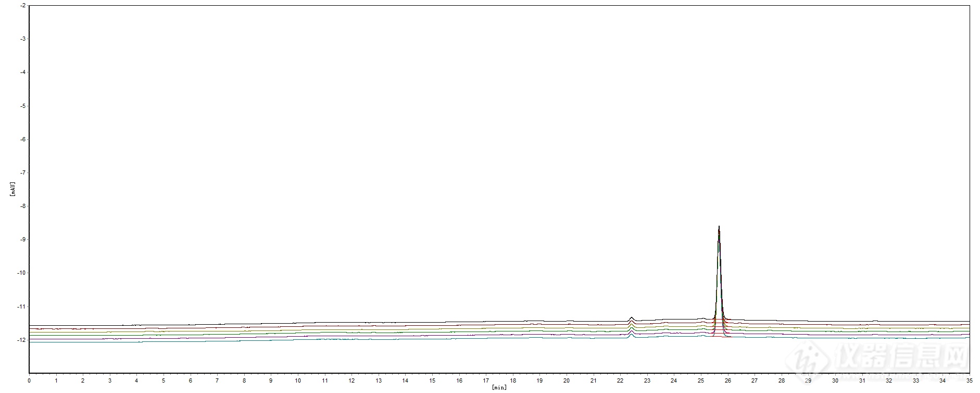Click the -11 label on the mAU axis
This screenshot has width=980, height=393.
click(21, 306)
